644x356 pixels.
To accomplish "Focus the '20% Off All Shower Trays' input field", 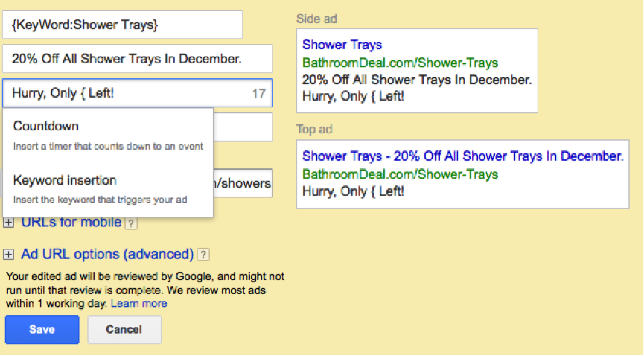I will (x=138, y=59).
